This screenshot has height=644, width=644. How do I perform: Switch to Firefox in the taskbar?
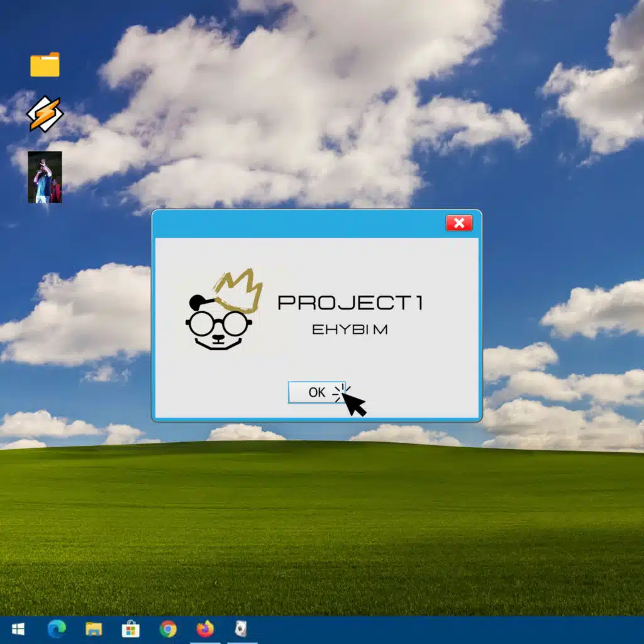point(205,629)
